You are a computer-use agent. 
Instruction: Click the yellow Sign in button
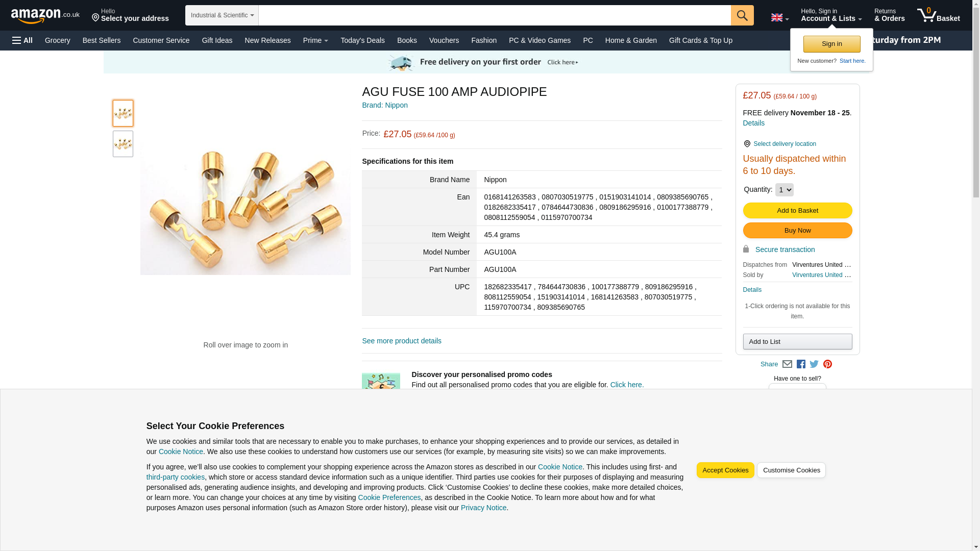point(831,44)
